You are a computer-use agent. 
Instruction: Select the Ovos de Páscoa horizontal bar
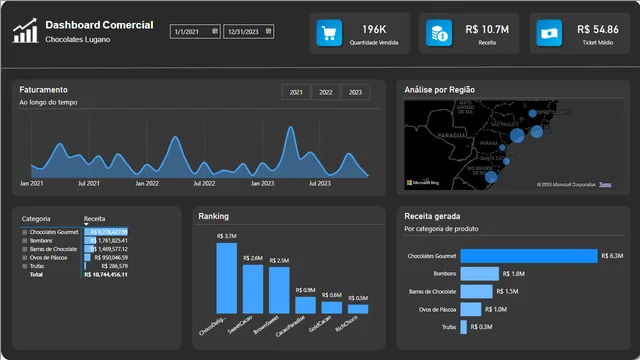tap(471, 309)
